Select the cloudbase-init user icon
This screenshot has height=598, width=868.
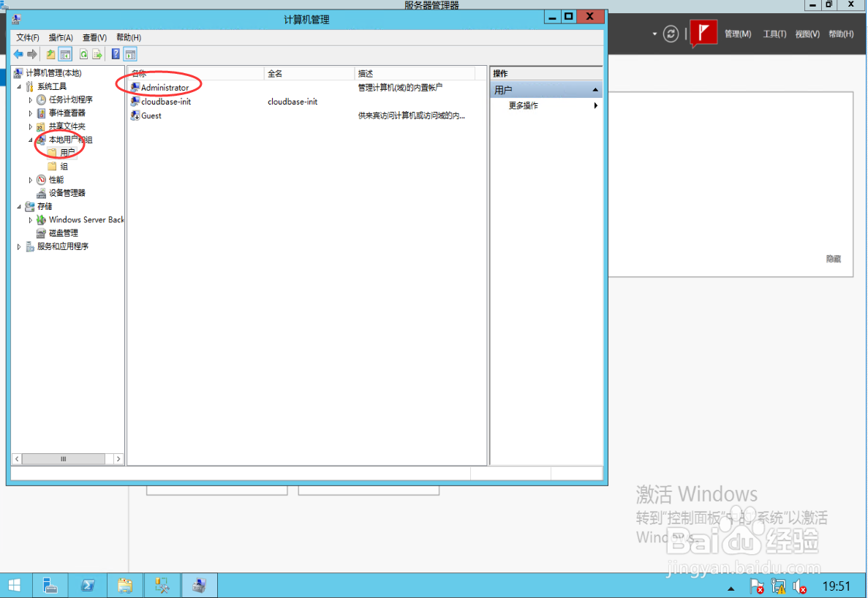[x=135, y=102]
